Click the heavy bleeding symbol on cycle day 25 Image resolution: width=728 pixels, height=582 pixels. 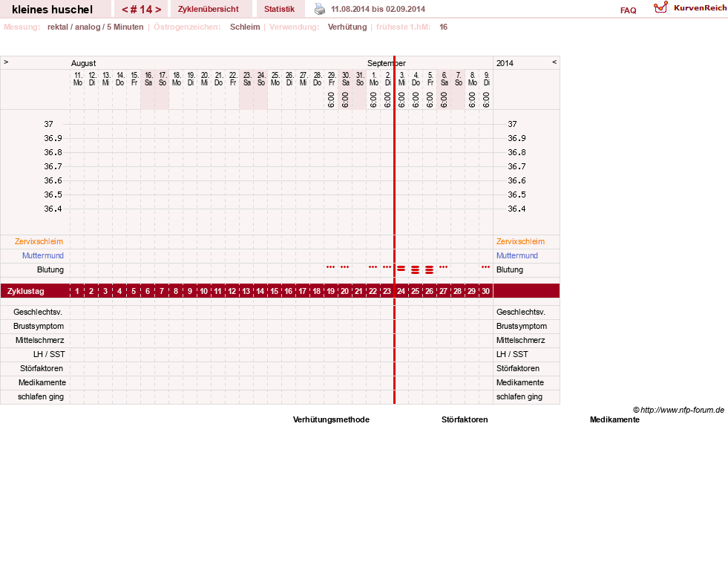coord(415,270)
